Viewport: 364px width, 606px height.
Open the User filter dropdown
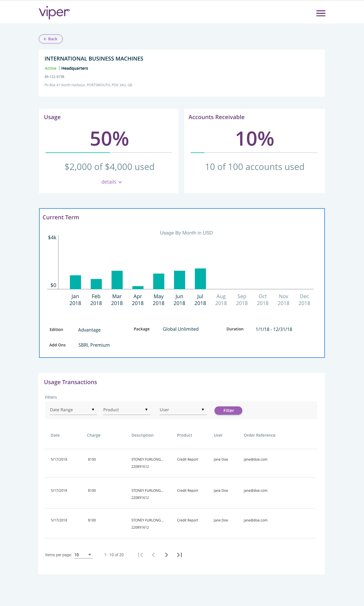pyautogui.click(x=183, y=410)
